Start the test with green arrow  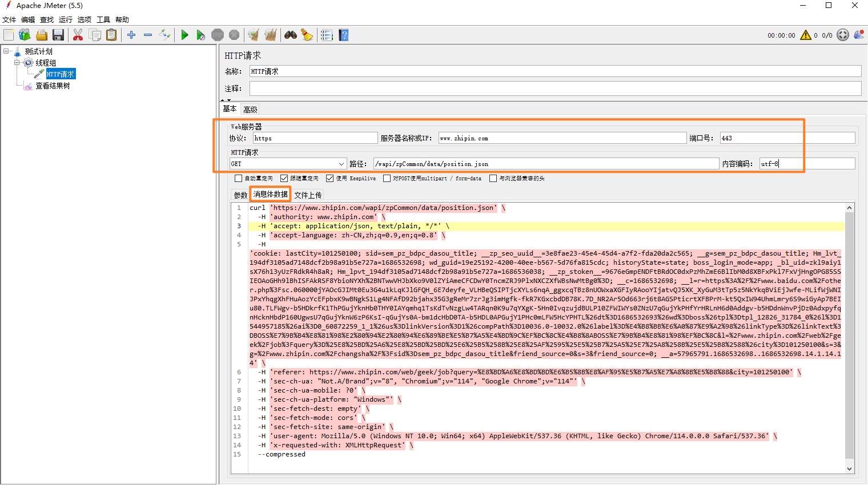pos(184,35)
